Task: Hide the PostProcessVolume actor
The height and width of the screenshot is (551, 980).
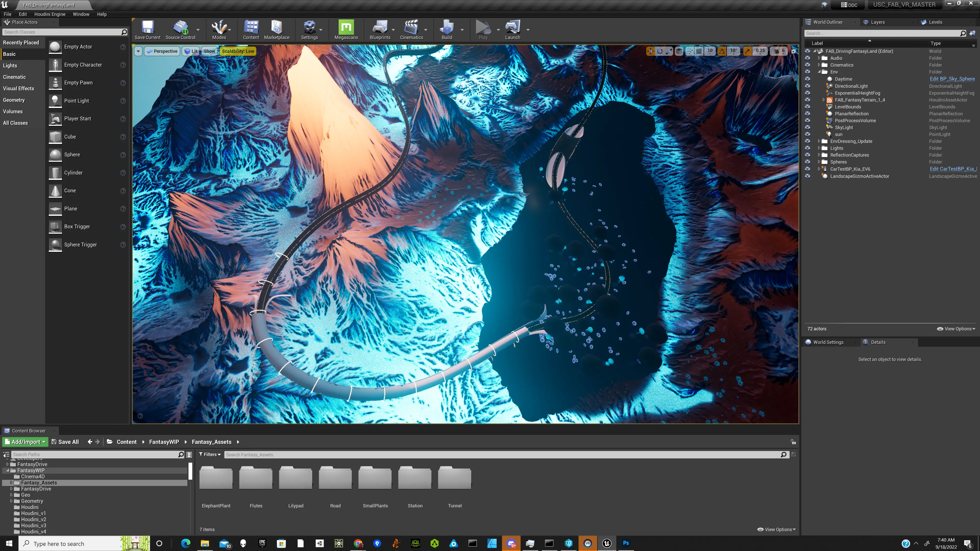Action: (807, 121)
